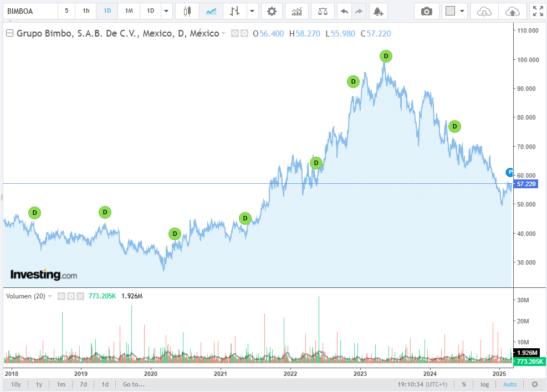Image resolution: width=547 pixels, height=392 pixels.
Task: Open the chart style dropdown arrow
Action: point(252,11)
